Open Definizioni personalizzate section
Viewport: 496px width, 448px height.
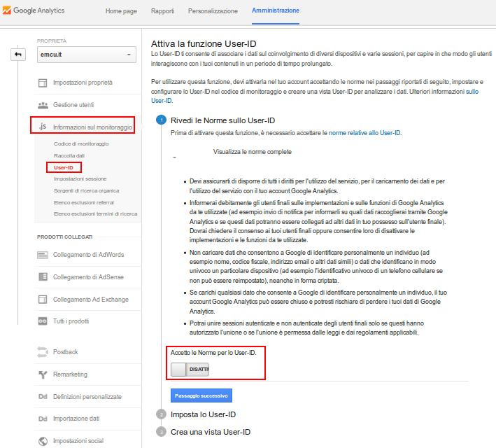coord(87,397)
